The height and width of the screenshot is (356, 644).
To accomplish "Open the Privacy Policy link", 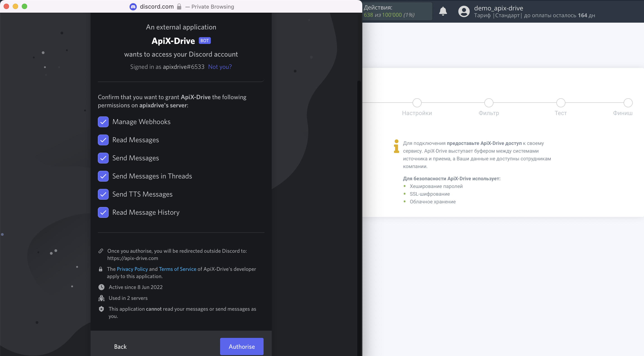I will (132, 269).
